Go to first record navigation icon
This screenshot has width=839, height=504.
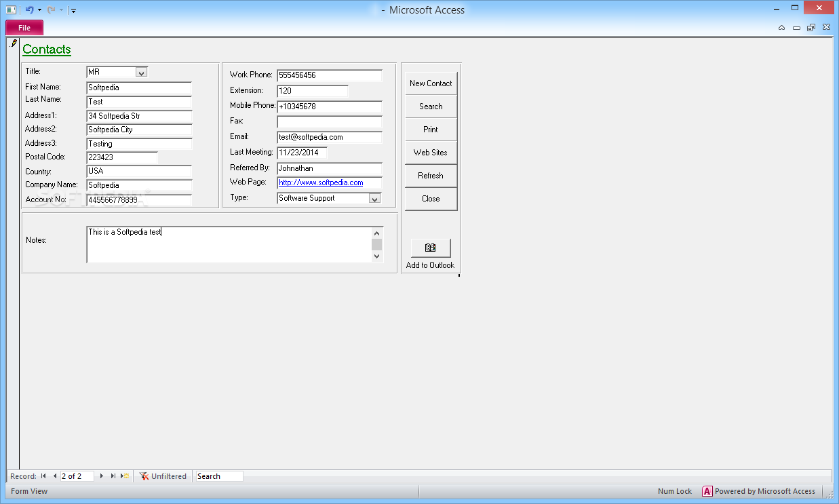click(44, 476)
